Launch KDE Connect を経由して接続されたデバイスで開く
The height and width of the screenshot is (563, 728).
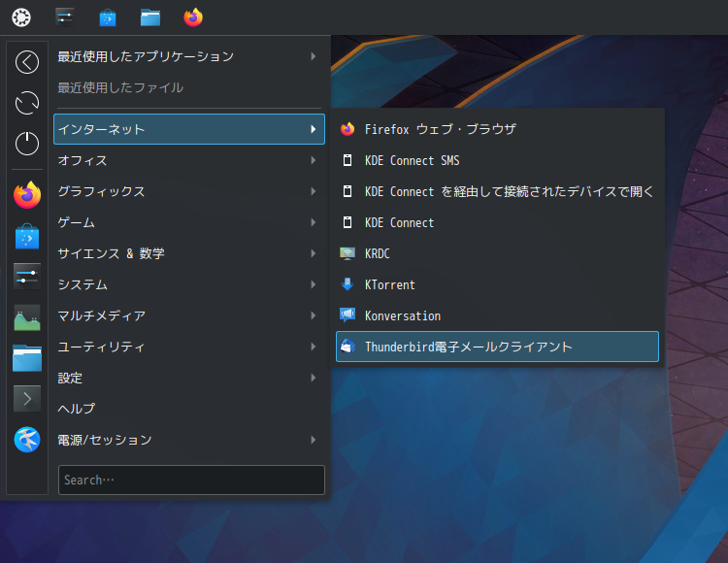[x=497, y=191]
